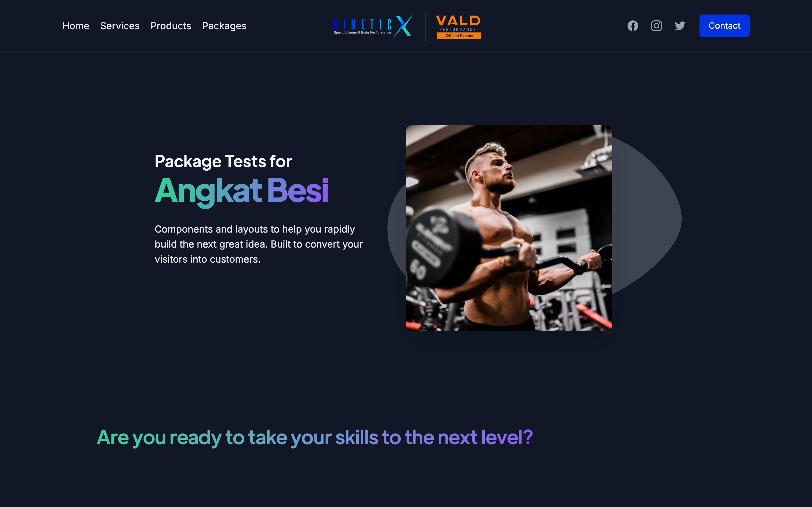Click the blue Contact button

point(724,26)
